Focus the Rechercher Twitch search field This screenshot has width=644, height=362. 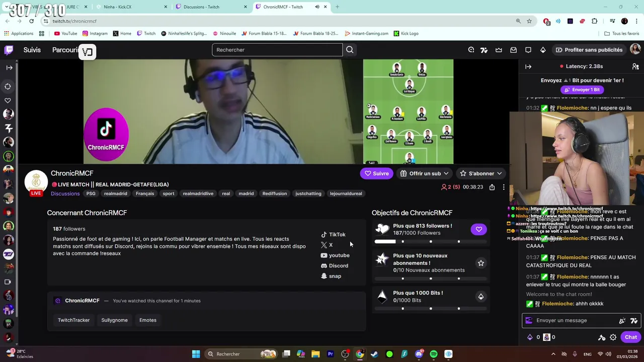(277, 50)
